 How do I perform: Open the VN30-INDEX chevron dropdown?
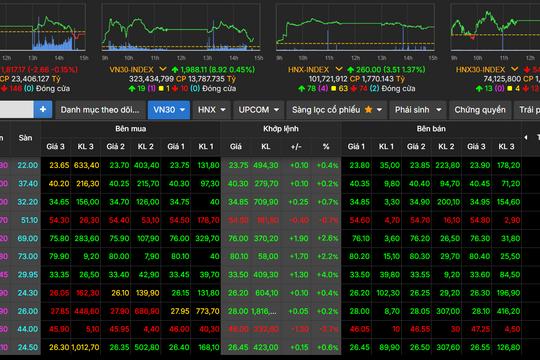[163, 69]
